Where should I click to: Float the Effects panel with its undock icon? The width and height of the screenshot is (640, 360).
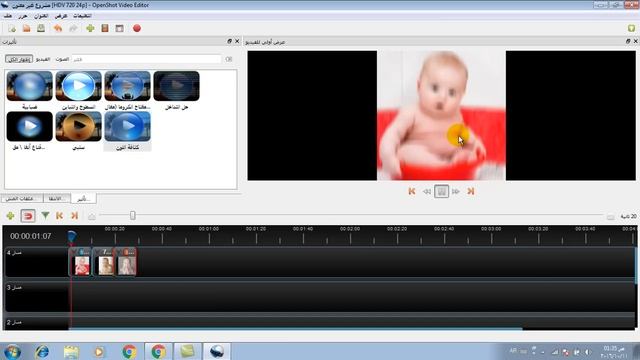tap(229, 41)
